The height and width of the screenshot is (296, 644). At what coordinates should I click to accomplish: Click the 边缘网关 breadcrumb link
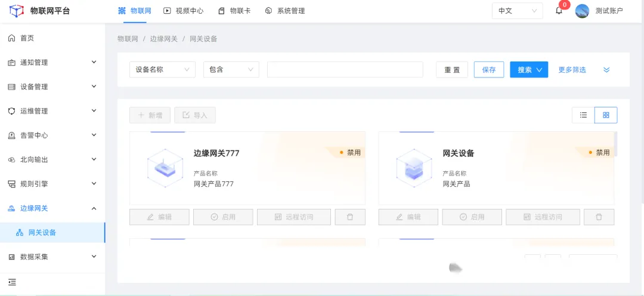point(163,39)
